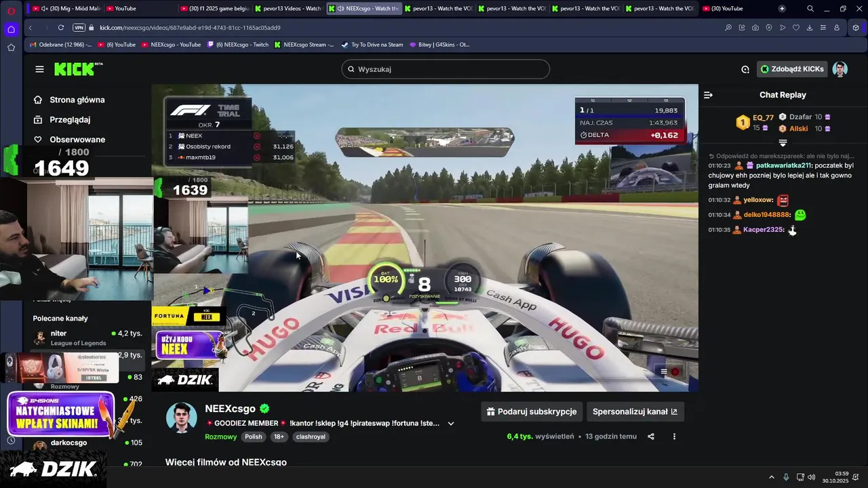Screen dimensions: 868x488
Task: Open the niter recommended channel
Action: 88,338
